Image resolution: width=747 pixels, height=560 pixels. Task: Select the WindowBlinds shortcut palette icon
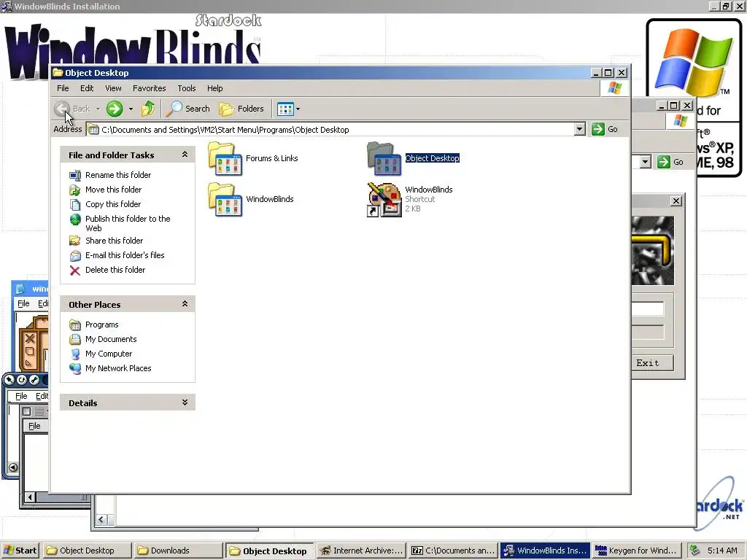click(384, 200)
